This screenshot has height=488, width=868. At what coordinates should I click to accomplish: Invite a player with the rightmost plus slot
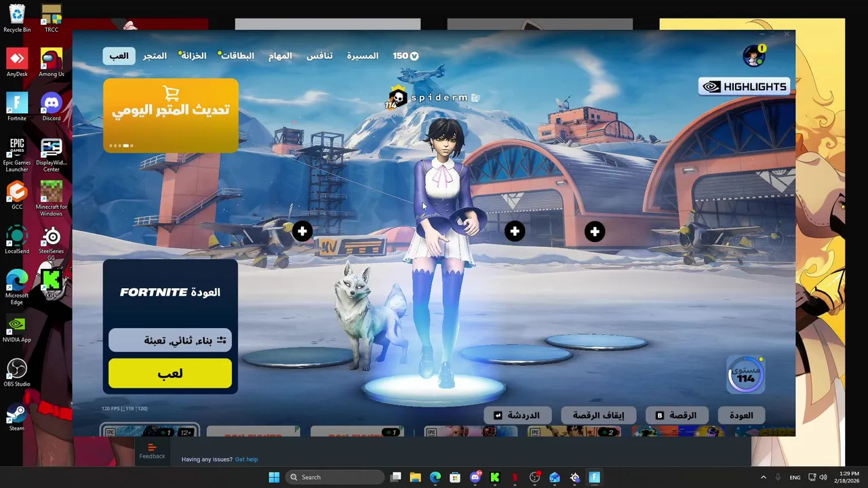(595, 232)
